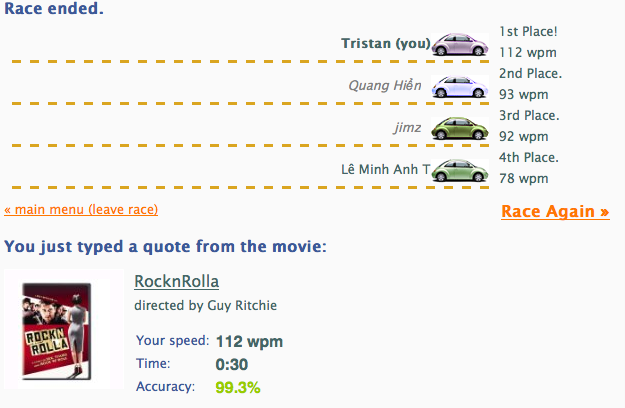Click the 0:30 time value
Viewport: 625px width, 408px height.
(231, 364)
